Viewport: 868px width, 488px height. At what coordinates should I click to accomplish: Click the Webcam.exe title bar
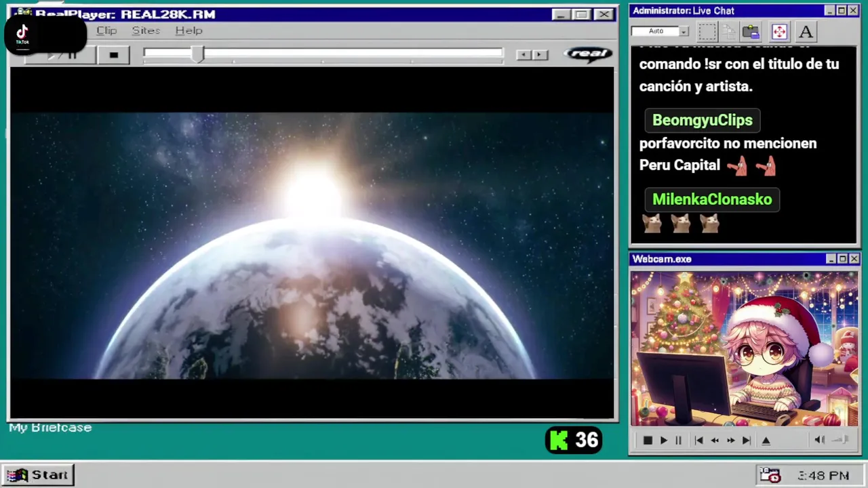pyautogui.click(x=745, y=259)
